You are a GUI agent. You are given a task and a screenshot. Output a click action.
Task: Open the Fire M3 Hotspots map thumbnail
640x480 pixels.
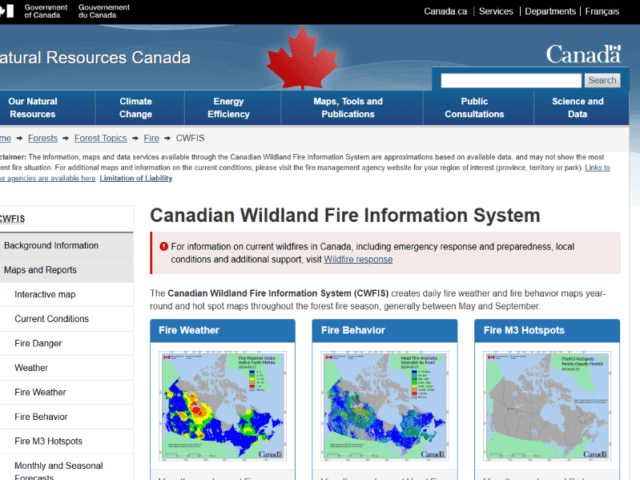point(547,406)
